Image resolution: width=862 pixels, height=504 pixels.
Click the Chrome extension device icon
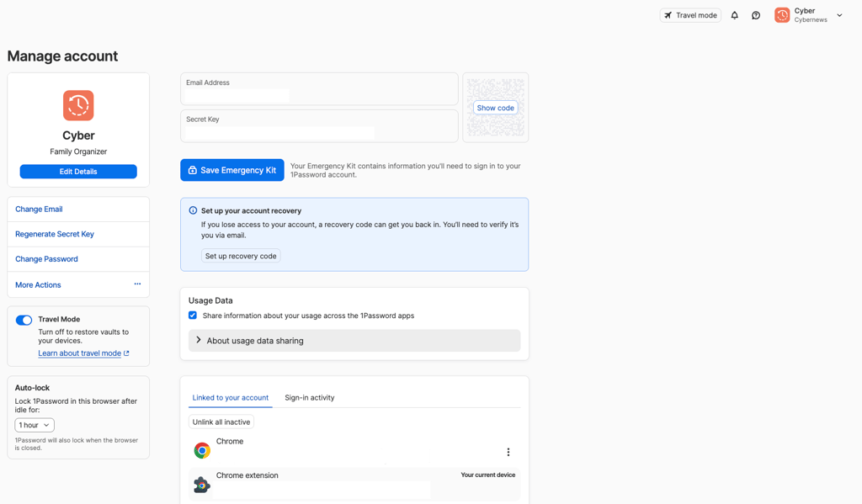(202, 485)
